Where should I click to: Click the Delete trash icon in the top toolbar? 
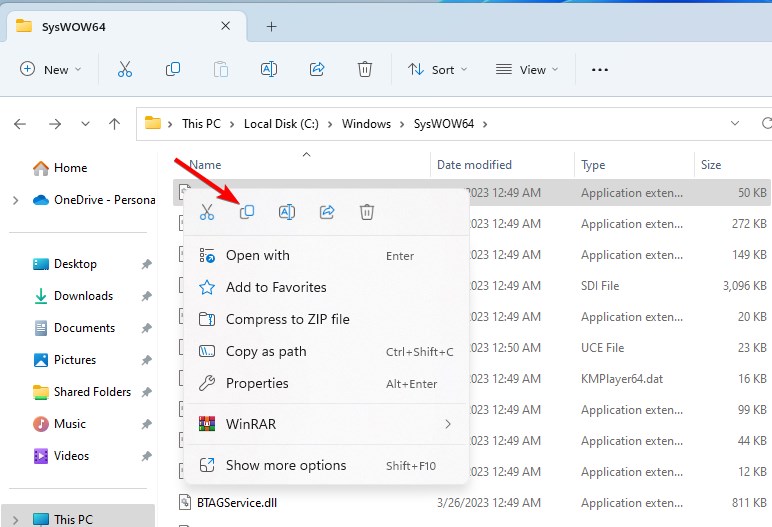[365, 69]
